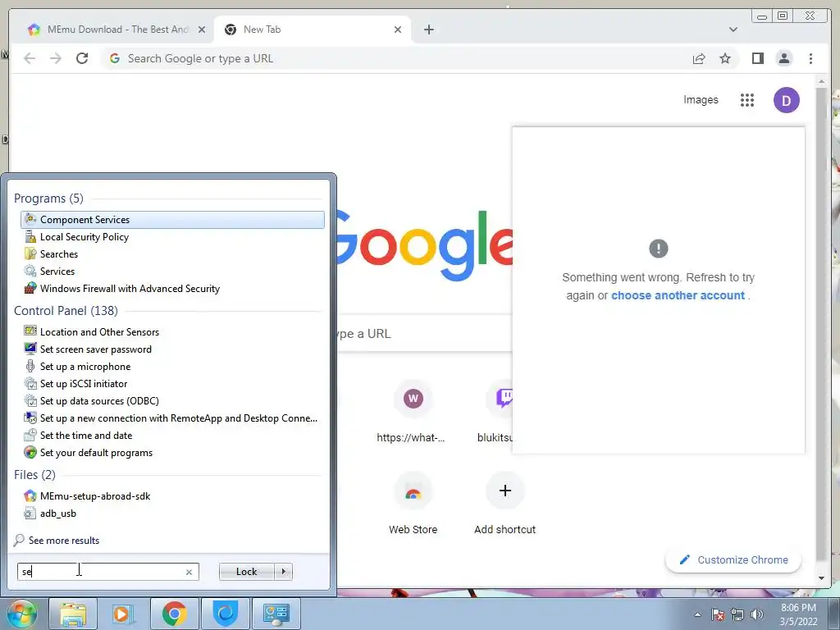This screenshot has height=630, width=840.
Task: Open Component Services from Start menu results
Action: pos(172,220)
